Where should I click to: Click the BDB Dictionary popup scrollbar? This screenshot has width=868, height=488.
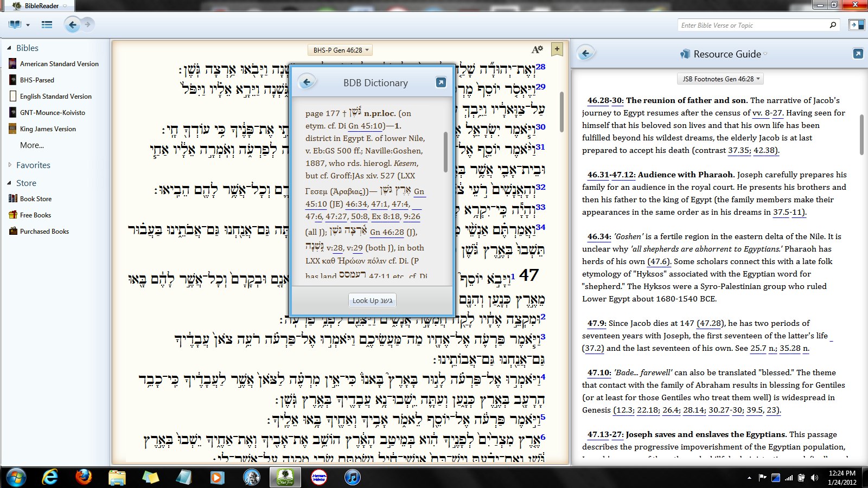pyautogui.click(x=445, y=152)
